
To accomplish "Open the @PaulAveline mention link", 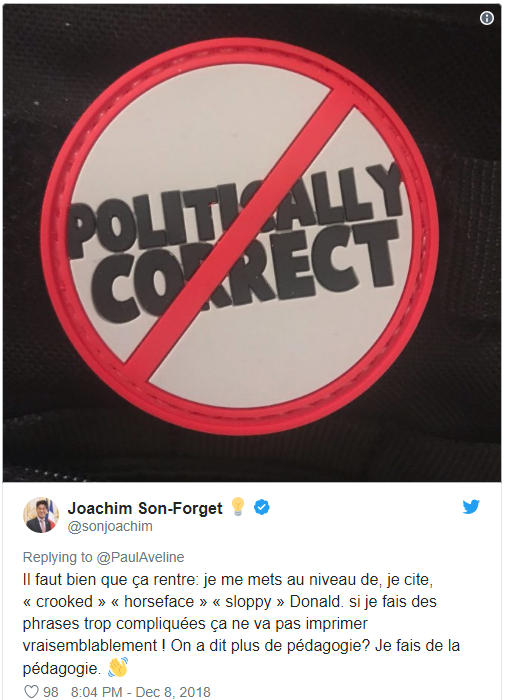I will [x=140, y=557].
